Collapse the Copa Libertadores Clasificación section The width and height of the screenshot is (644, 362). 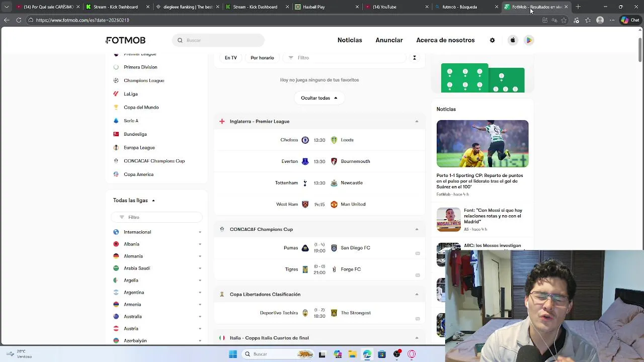pos(417,294)
